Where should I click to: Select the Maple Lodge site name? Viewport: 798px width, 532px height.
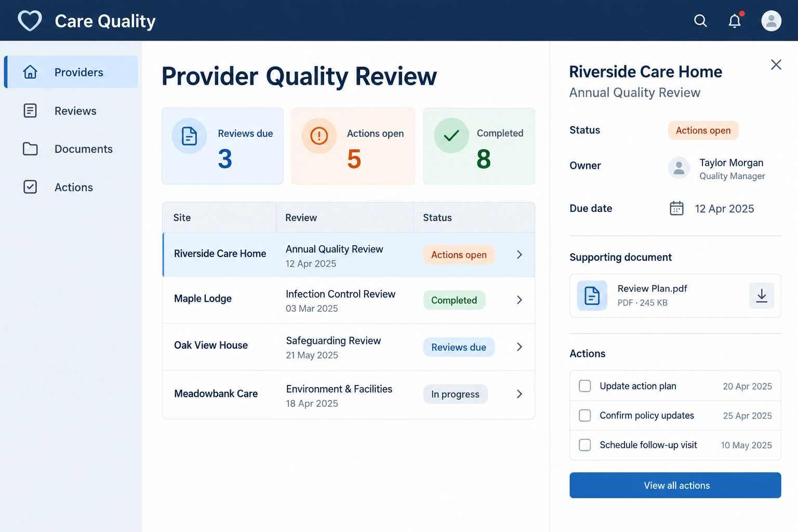203,299
